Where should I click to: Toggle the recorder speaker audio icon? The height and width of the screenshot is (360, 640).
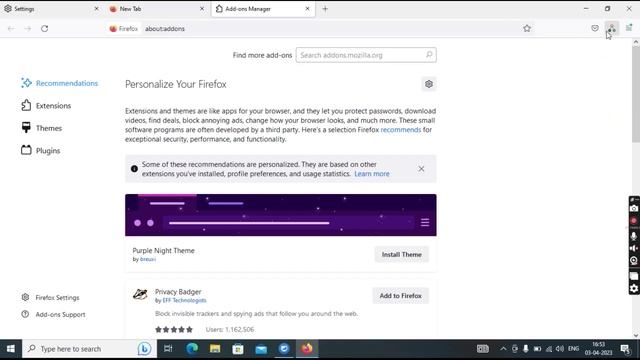(x=634, y=248)
